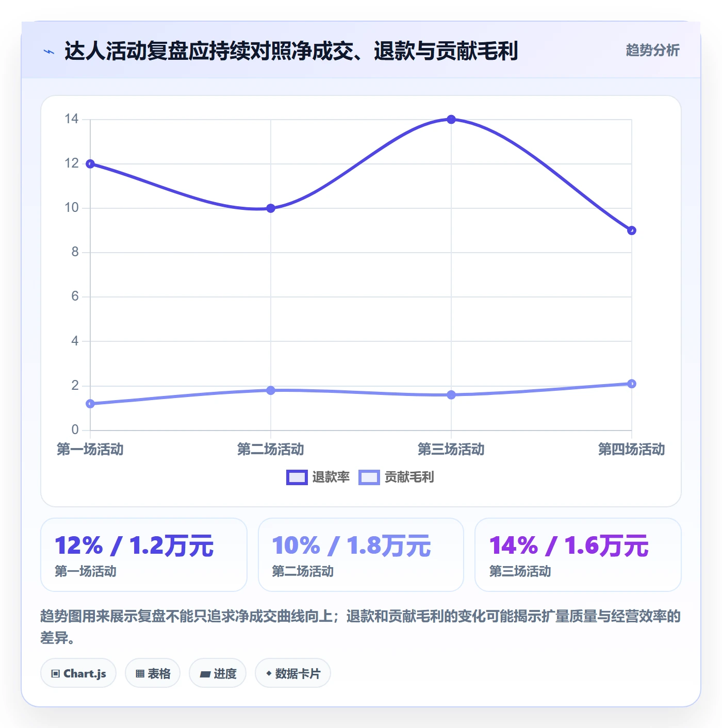Click the 进度 tag chip
722x728 pixels.
(x=218, y=673)
